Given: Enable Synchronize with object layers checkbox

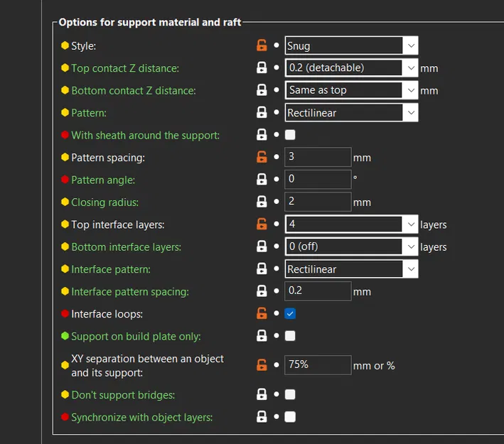Looking at the screenshot, I should pos(290,417).
